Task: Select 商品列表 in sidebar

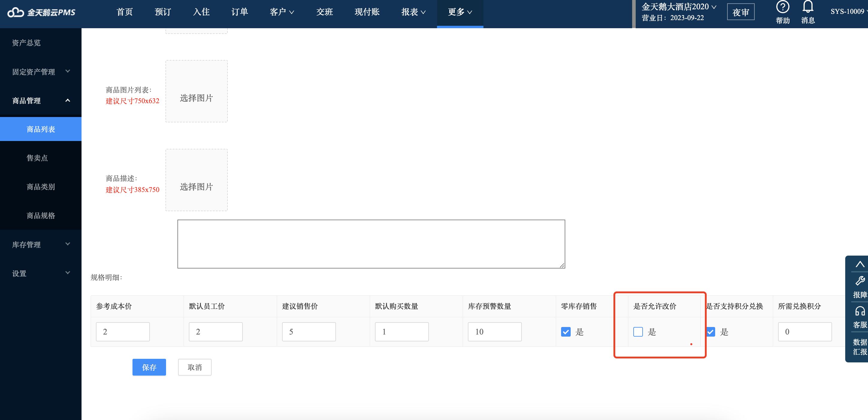Action: click(41, 129)
